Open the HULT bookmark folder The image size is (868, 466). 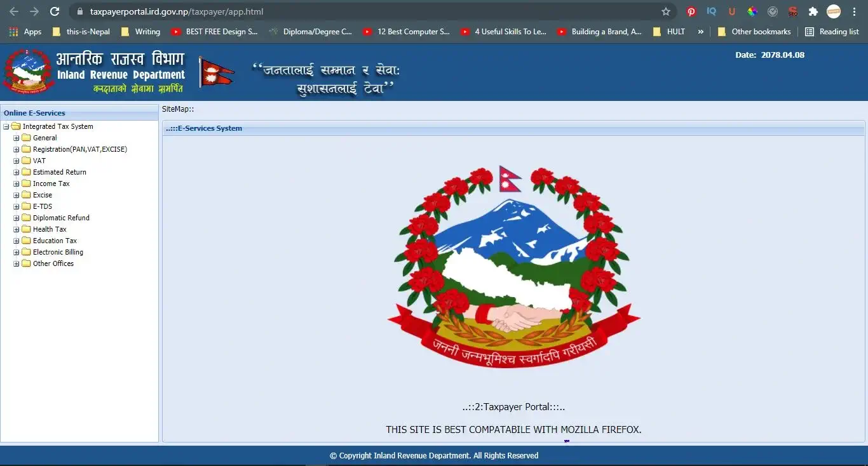pos(669,32)
